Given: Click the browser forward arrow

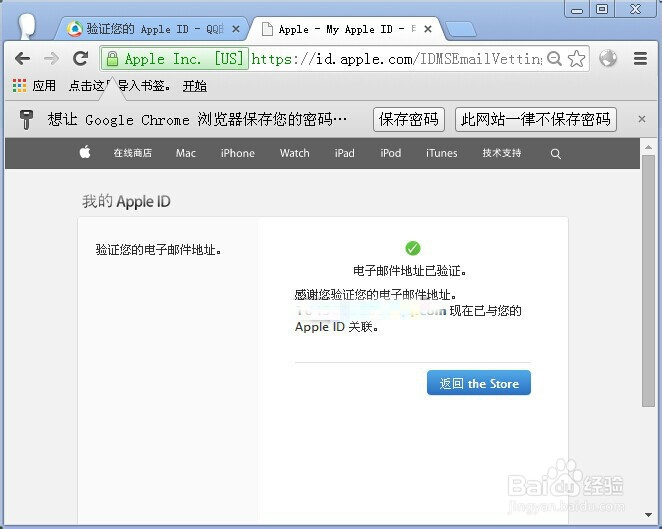Looking at the screenshot, I should [x=52, y=58].
